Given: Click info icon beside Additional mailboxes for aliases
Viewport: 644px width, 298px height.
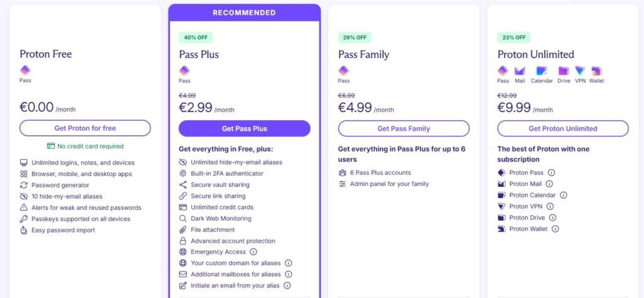Looking at the screenshot, I should pyautogui.click(x=288, y=274).
